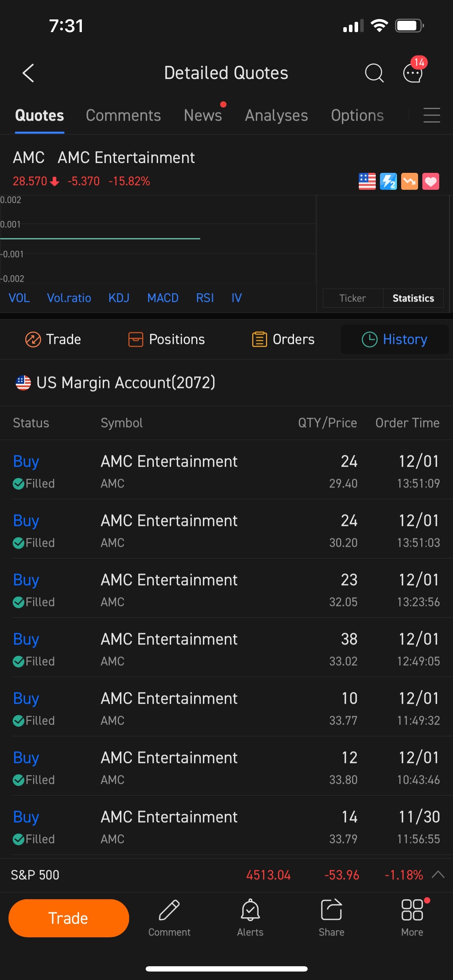Select the MACD indicator
The image size is (453, 980).
click(163, 297)
